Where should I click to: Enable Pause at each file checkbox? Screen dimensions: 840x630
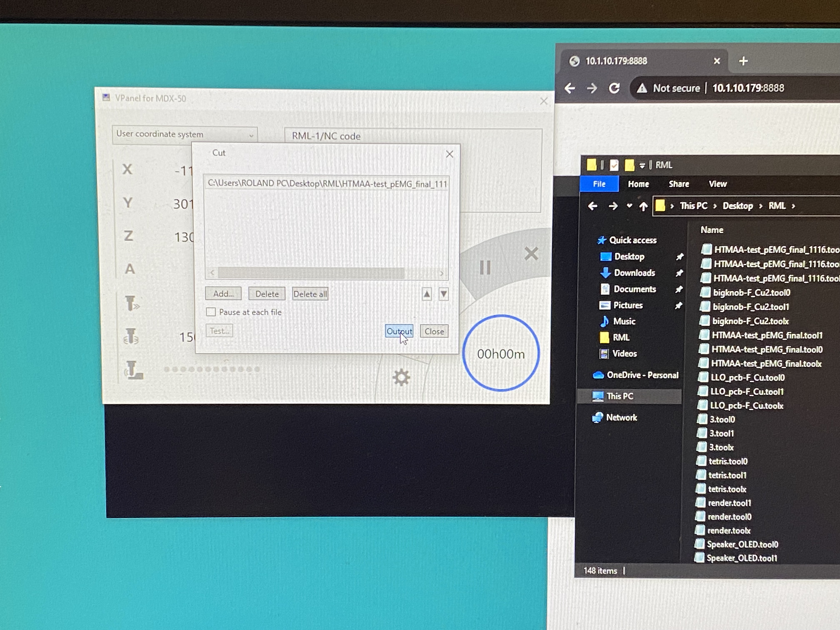[x=211, y=312]
